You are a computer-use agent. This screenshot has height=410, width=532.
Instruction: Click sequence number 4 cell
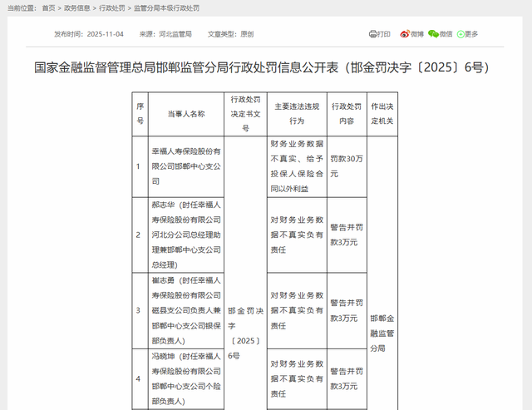click(140, 378)
